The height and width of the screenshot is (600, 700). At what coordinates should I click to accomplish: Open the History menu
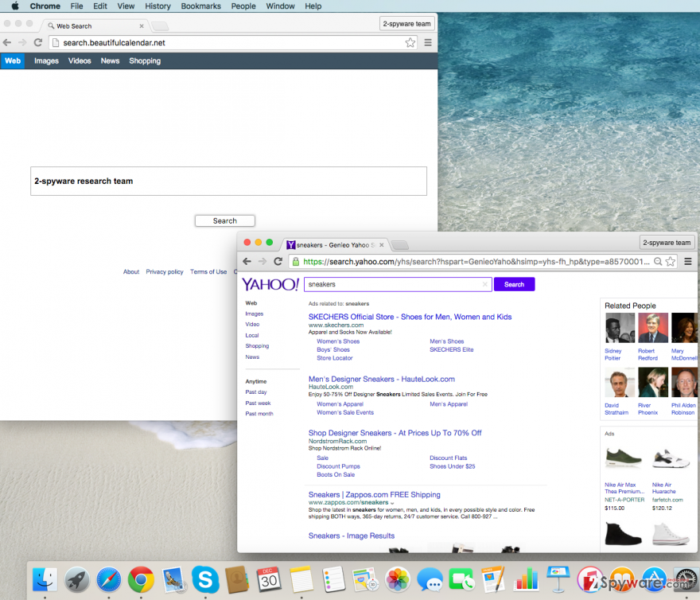(x=157, y=6)
